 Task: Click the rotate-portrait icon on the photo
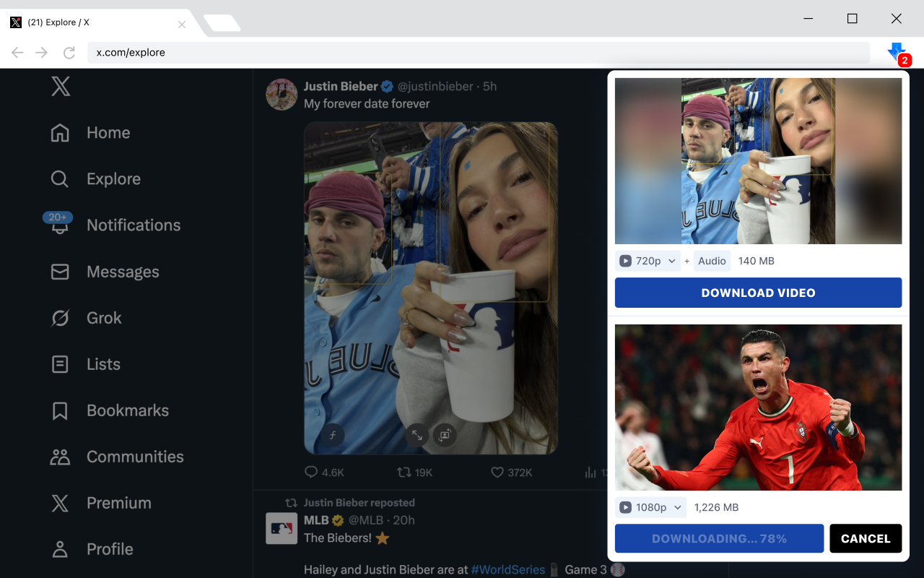point(445,435)
